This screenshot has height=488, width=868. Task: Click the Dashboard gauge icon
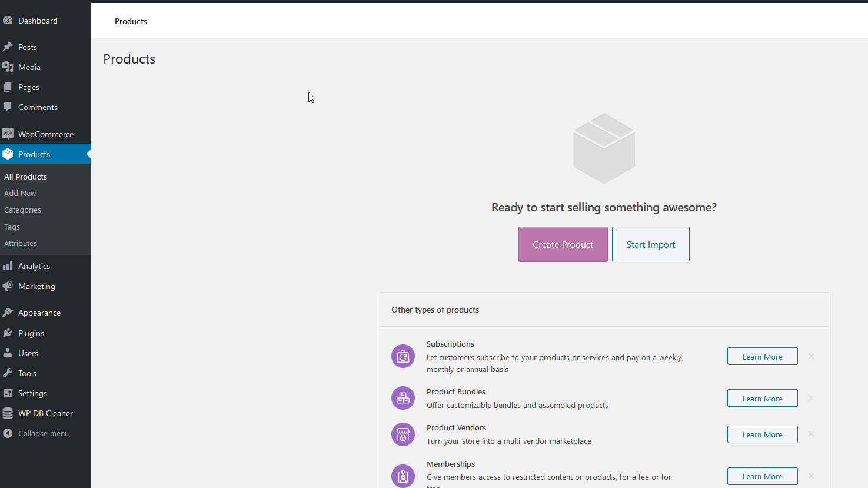pos(8,20)
